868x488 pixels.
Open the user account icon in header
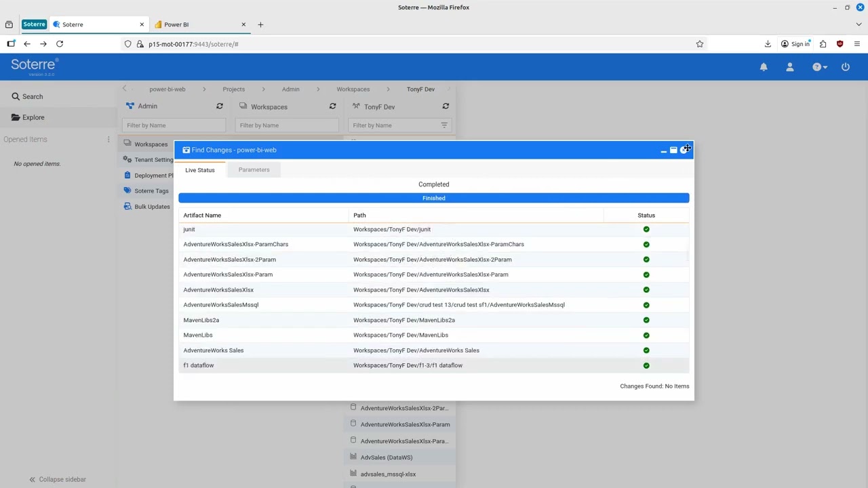coord(790,67)
